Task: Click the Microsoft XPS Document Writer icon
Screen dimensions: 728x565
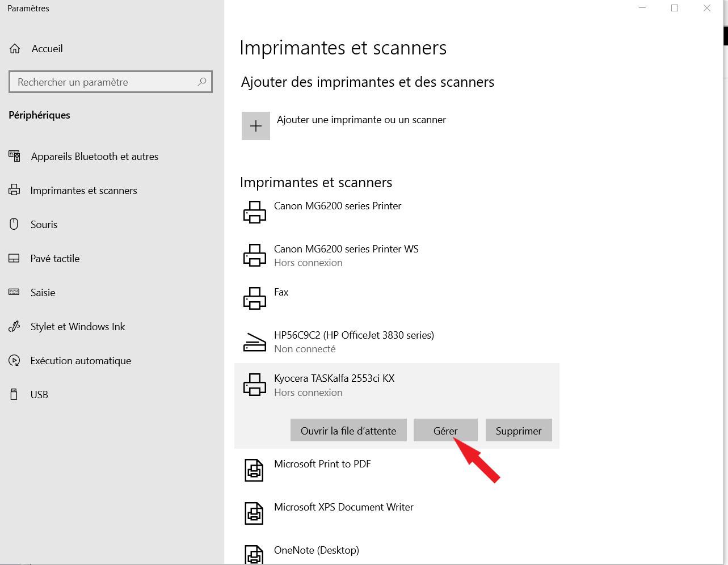Action: click(x=254, y=513)
